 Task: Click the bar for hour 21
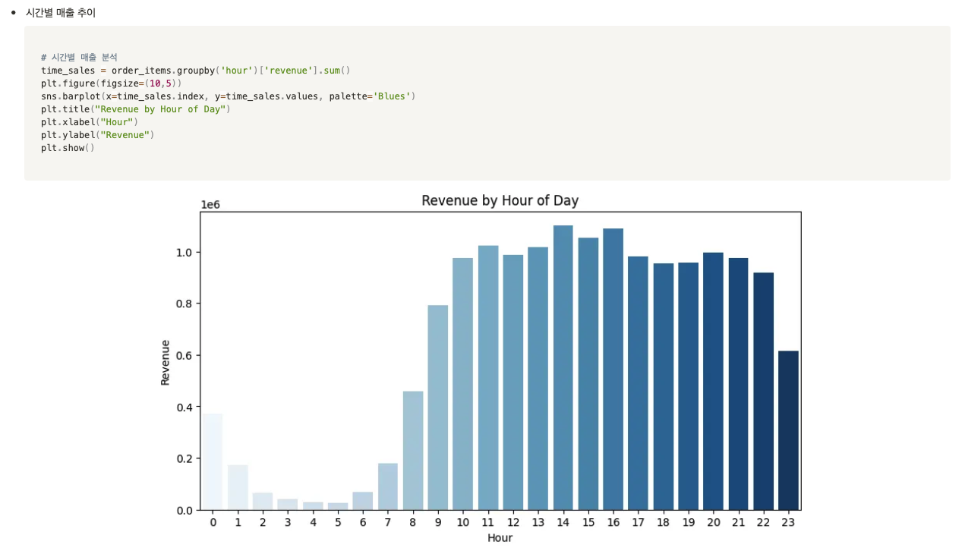(x=739, y=384)
